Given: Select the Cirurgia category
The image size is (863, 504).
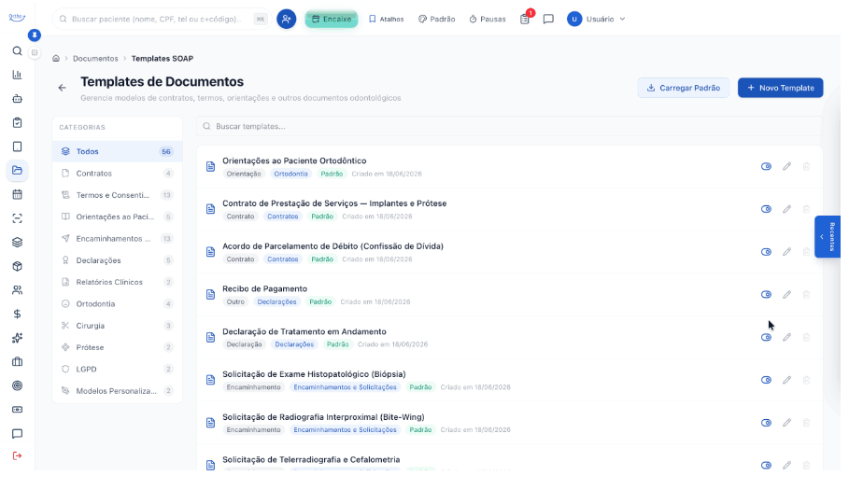Looking at the screenshot, I should (118, 326).
